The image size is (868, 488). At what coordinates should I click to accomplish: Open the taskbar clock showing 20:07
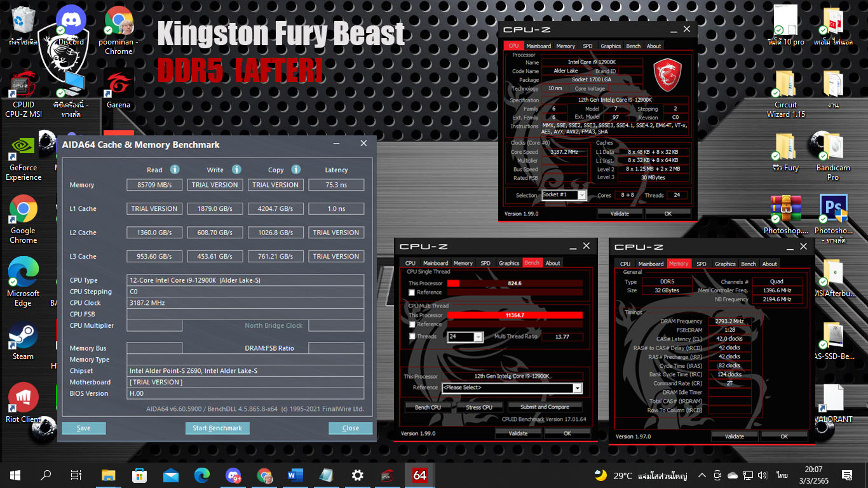(x=813, y=475)
